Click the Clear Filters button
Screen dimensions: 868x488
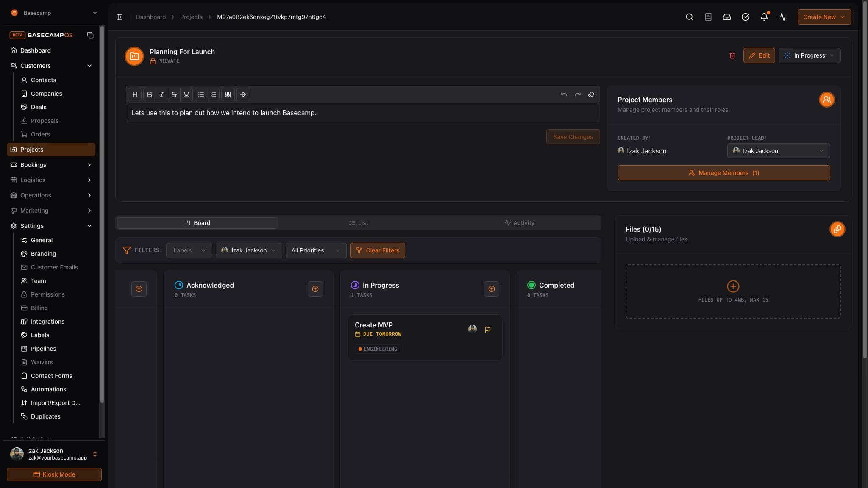click(x=377, y=250)
